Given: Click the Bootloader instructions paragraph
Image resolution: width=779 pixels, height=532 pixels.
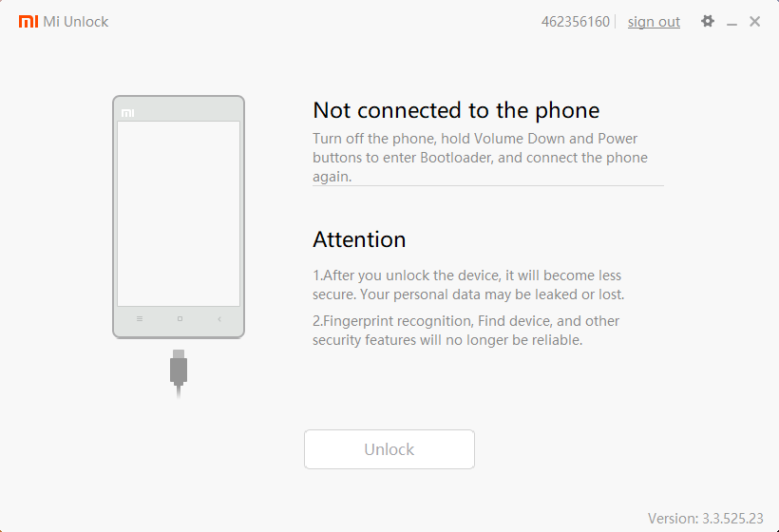Looking at the screenshot, I should (480, 158).
